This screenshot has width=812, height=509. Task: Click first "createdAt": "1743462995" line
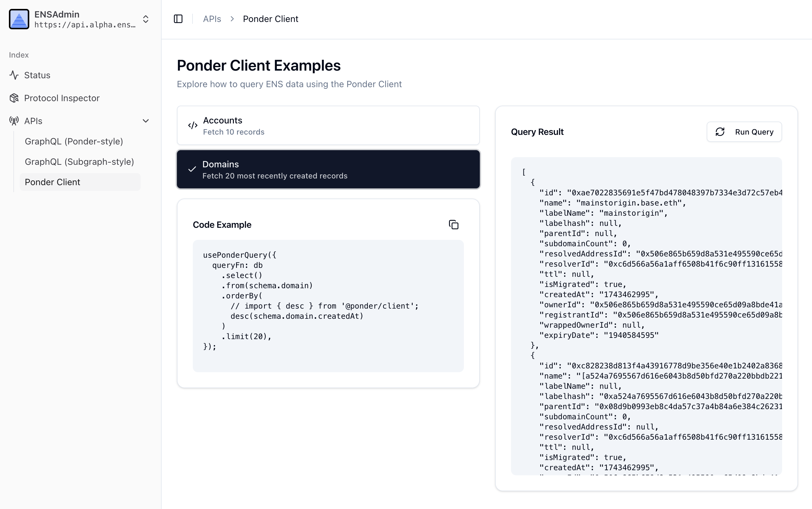[599, 295]
